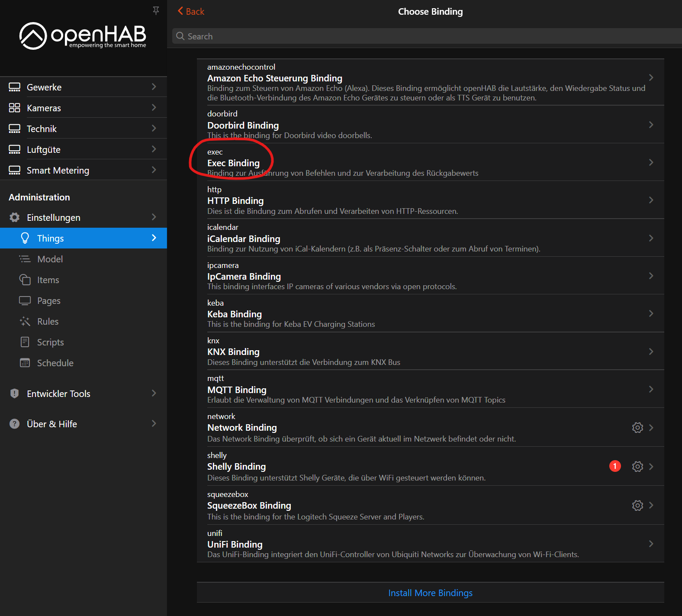Expand Technik chevron in sidebar
The width and height of the screenshot is (682, 616).
(154, 128)
